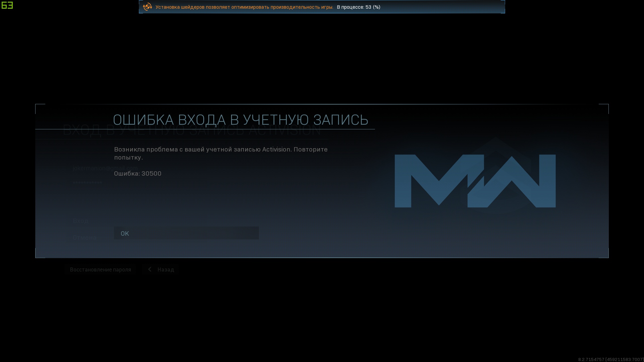
Task: Click the faded password field behind dialog
Action: (88, 183)
